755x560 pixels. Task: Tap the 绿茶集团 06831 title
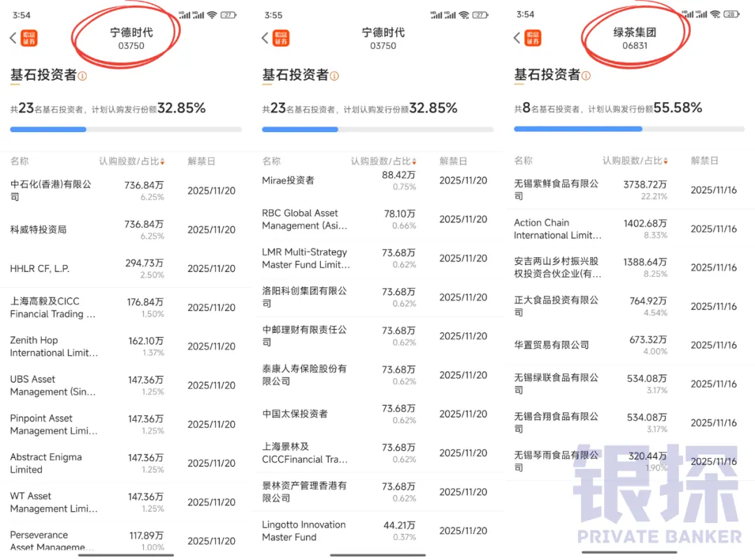(635, 38)
